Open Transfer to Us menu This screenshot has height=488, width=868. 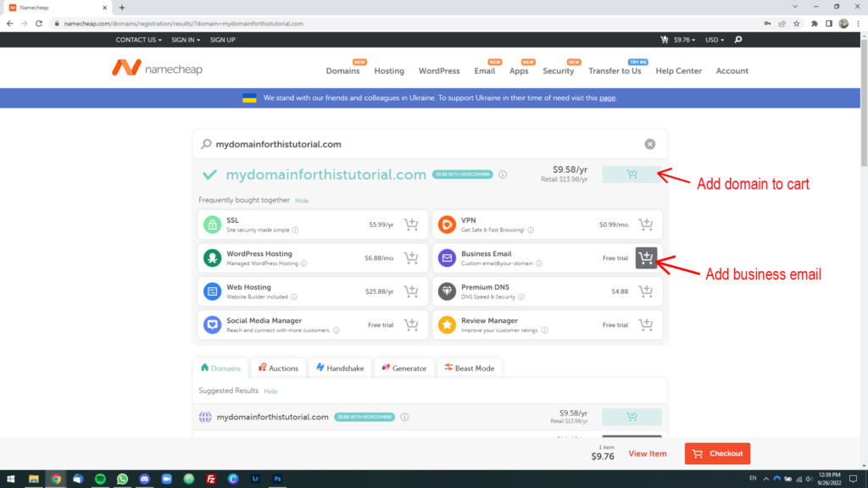click(615, 71)
